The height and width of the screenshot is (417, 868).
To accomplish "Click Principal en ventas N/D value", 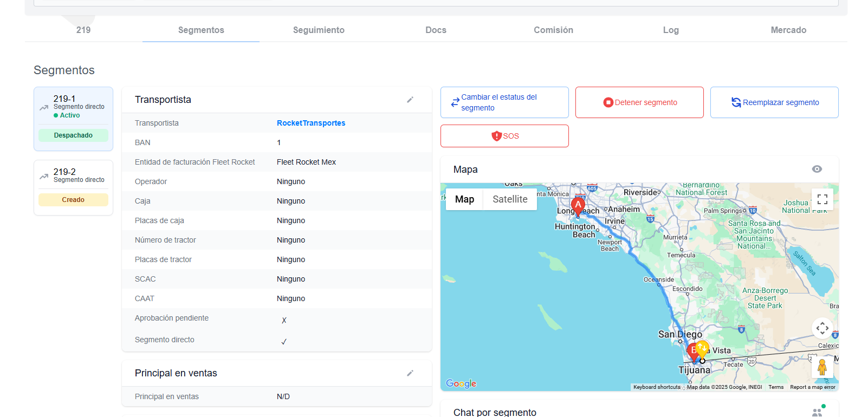I will (283, 396).
